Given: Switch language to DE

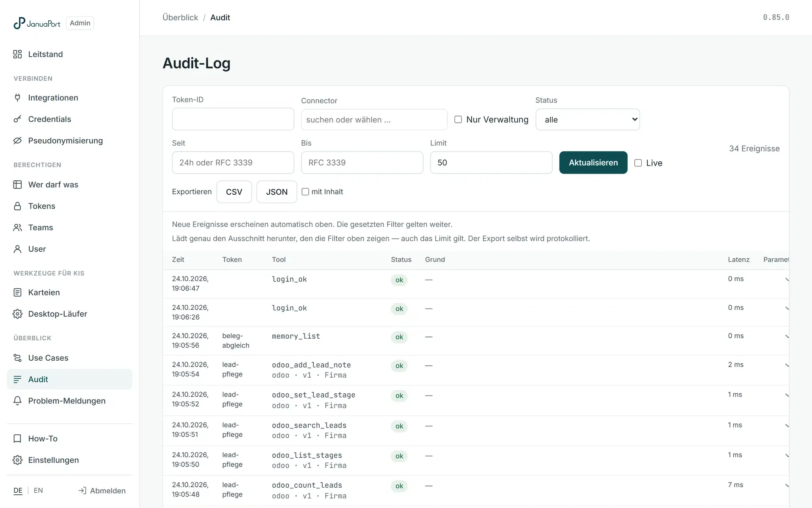Looking at the screenshot, I should (x=18, y=490).
